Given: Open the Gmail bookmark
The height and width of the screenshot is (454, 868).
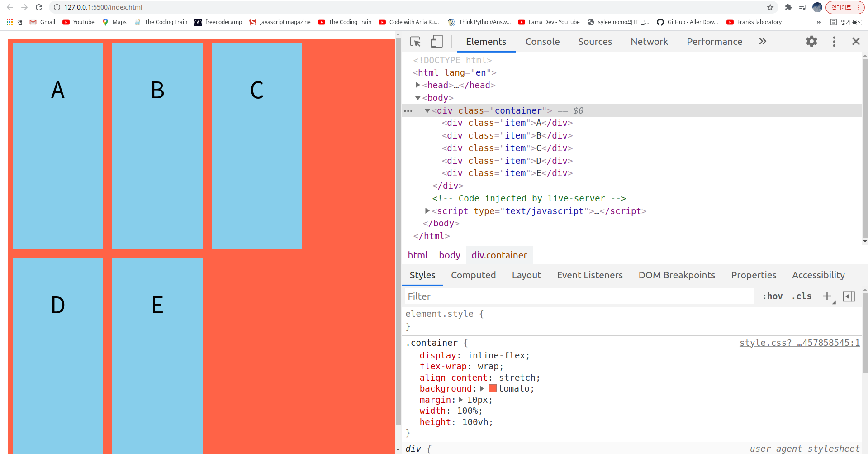Looking at the screenshot, I should pos(43,22).
